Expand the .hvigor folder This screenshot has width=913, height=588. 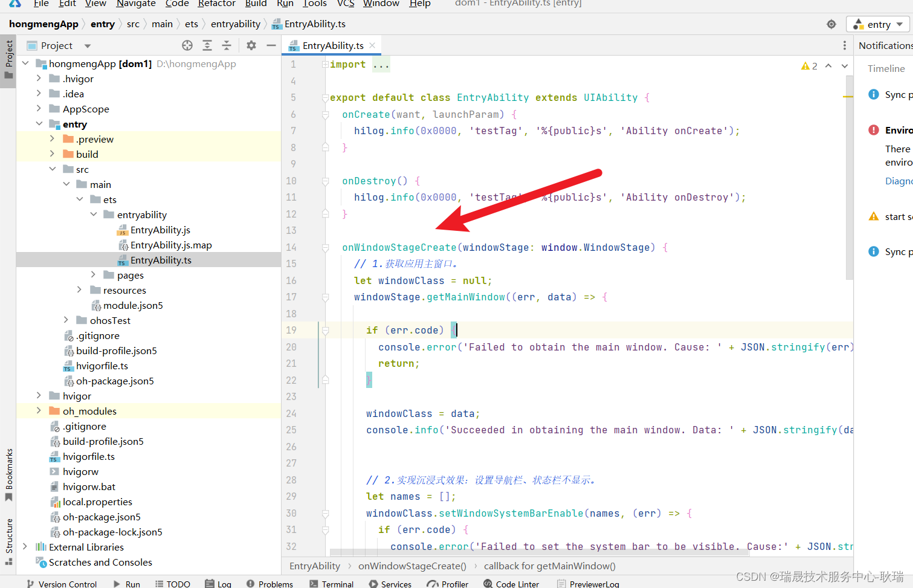click(x=39, y=79)
